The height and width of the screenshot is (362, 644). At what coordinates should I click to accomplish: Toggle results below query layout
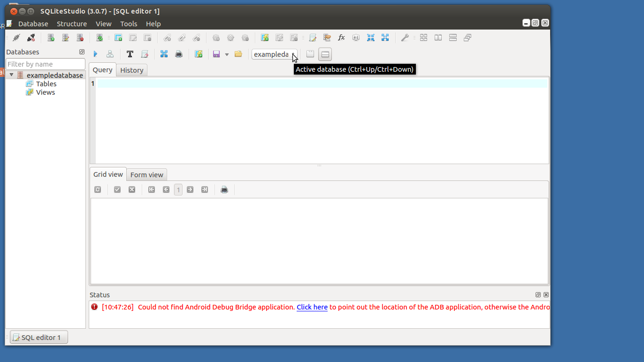[x=325, y=54]
